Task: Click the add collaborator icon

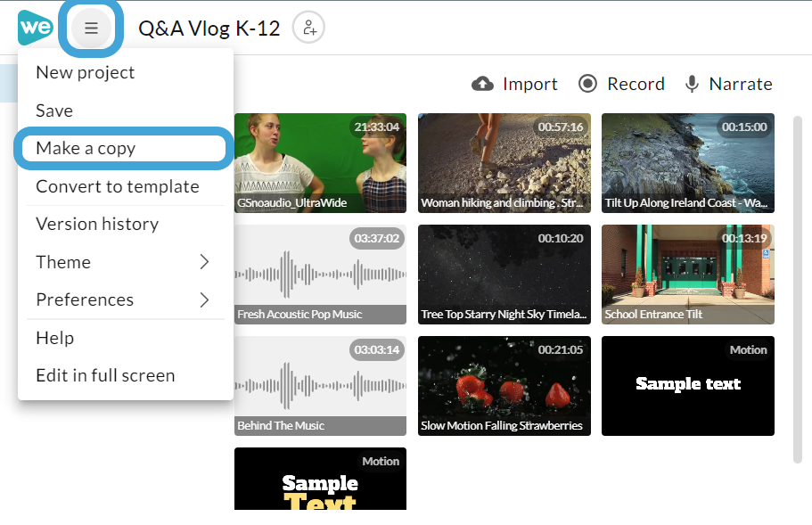Action: click(308, 28)
